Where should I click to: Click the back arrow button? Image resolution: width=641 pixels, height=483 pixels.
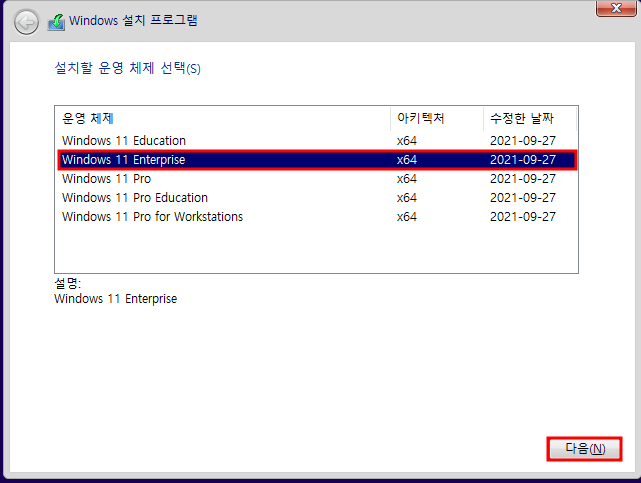point(26,22)
